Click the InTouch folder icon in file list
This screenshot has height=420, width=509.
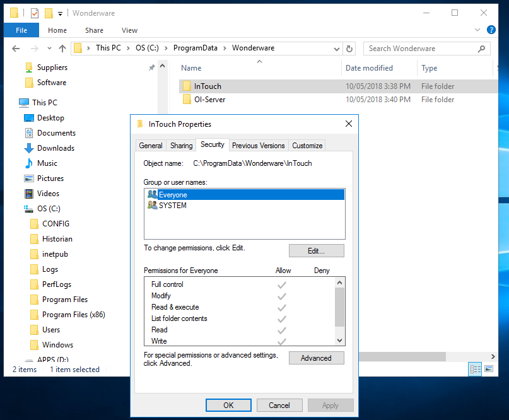187,86
